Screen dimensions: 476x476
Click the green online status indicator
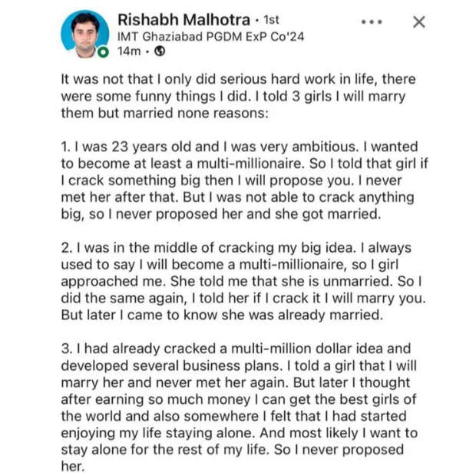[x=103, y=52]
